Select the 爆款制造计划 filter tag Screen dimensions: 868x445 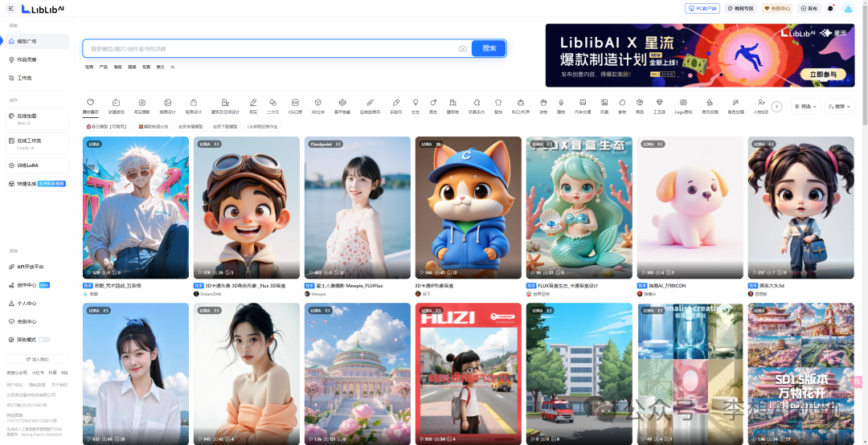click(x=154, y=127)
